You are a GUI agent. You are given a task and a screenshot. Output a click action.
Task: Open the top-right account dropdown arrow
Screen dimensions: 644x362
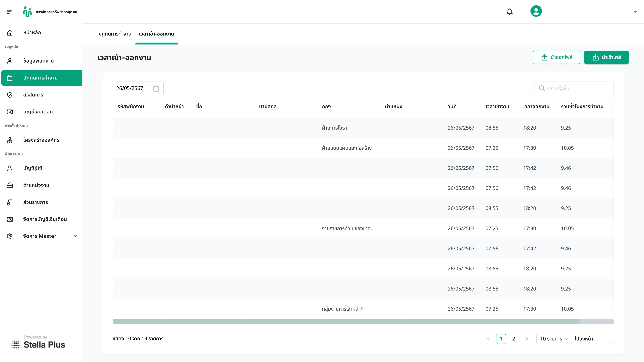pyautogui.click(x=635, y=12)
